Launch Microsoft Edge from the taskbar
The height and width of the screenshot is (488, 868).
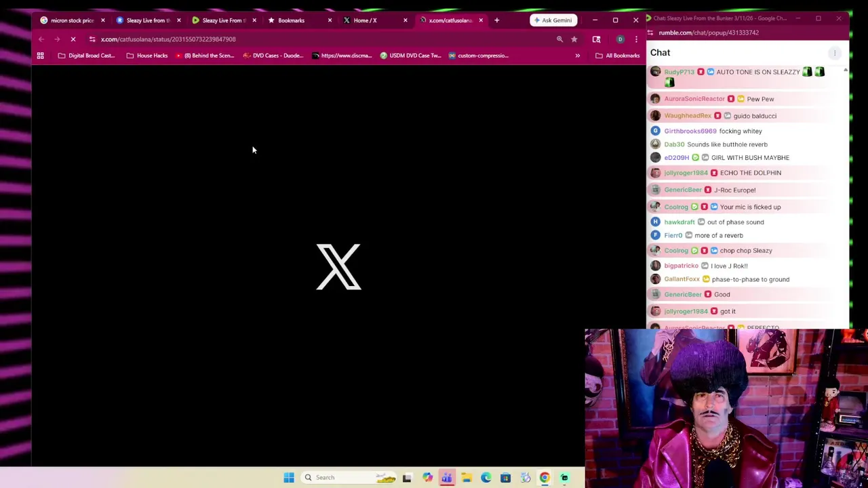coord(486,478)
